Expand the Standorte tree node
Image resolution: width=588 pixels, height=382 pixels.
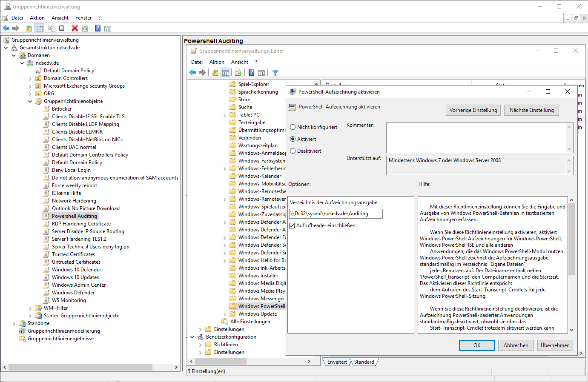click(x=14, y=324)
